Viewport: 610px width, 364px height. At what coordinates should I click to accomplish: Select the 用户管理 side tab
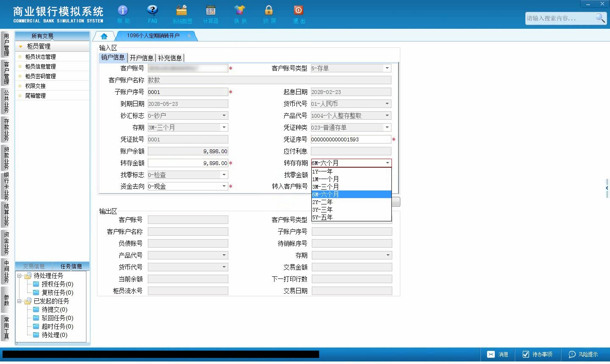[x=6, y=45]
